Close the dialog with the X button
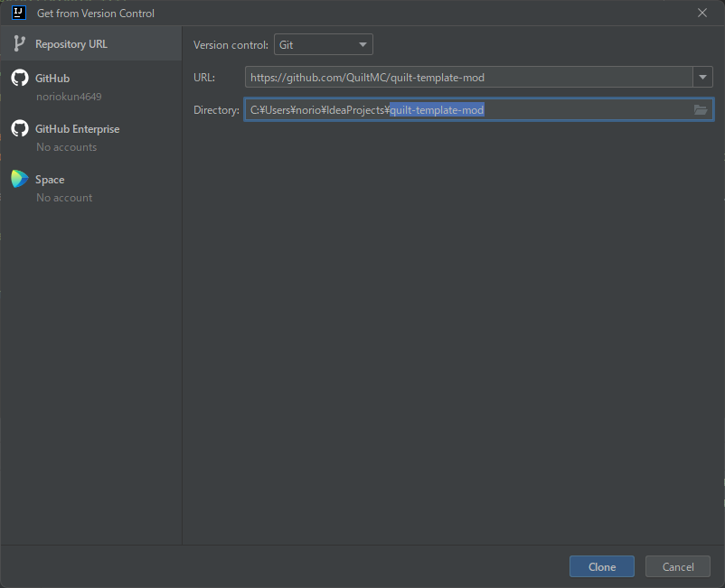Image resolution: width=725 pixels, height=588 pixels. click(701, 13)
